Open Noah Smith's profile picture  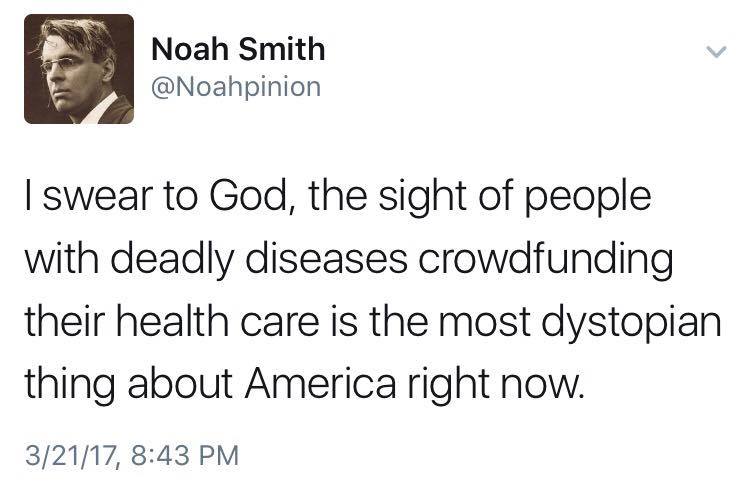[79, 69]
